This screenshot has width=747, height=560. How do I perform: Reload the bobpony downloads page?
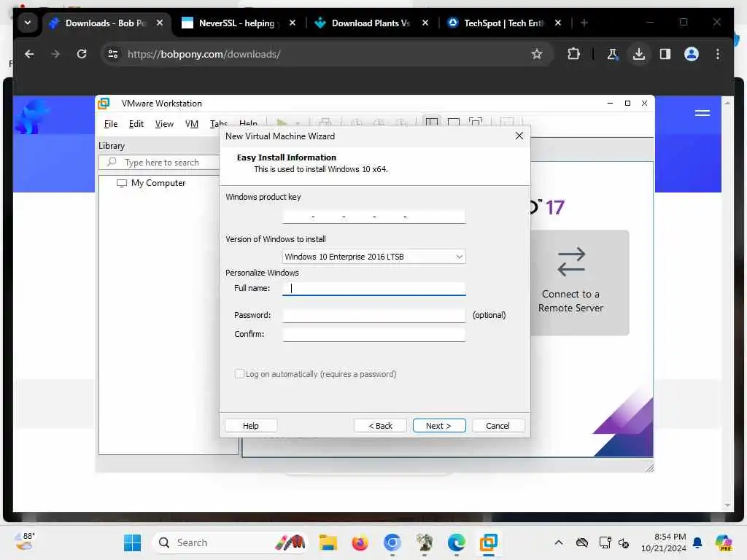82,54
